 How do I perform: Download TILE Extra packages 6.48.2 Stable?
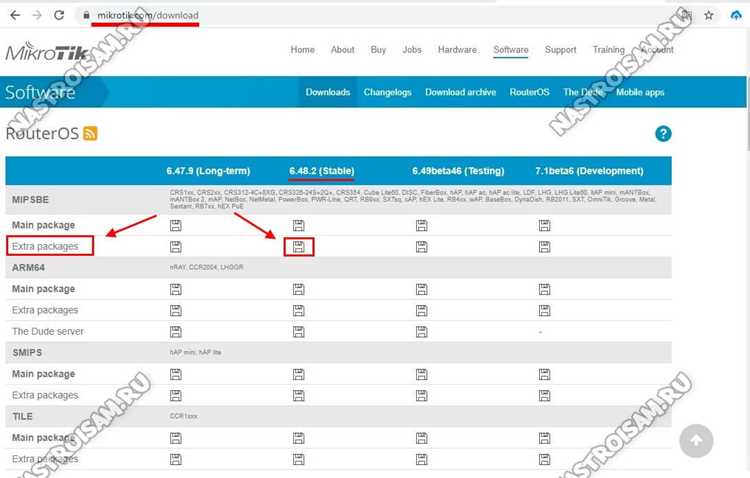click(298, 459)
